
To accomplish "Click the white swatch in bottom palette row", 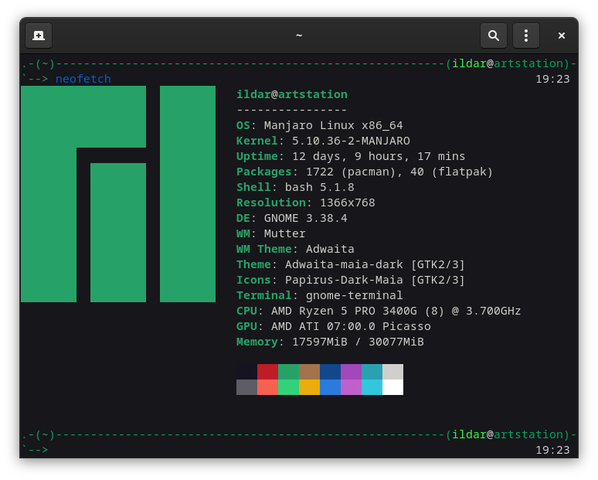I will 393,387.
